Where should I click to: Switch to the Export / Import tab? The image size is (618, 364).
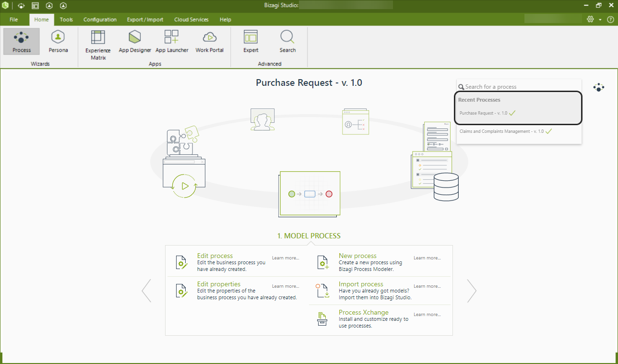pos(145,20)
